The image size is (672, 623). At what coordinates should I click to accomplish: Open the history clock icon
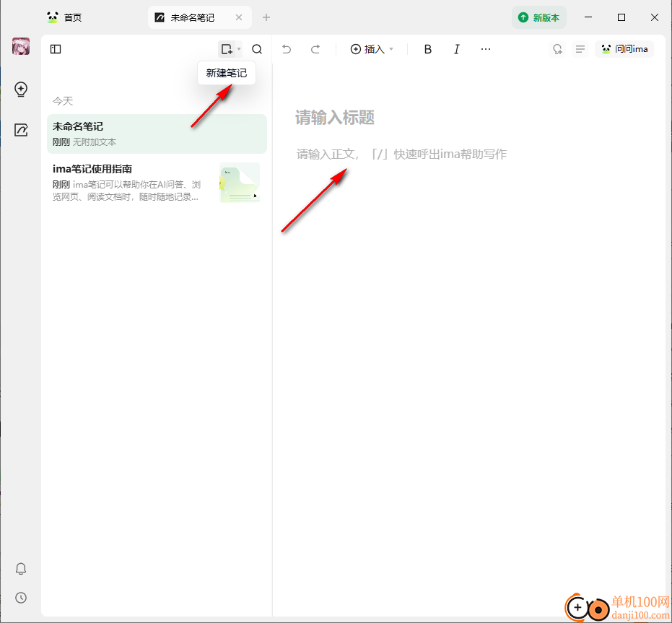(x=21, y=598)
